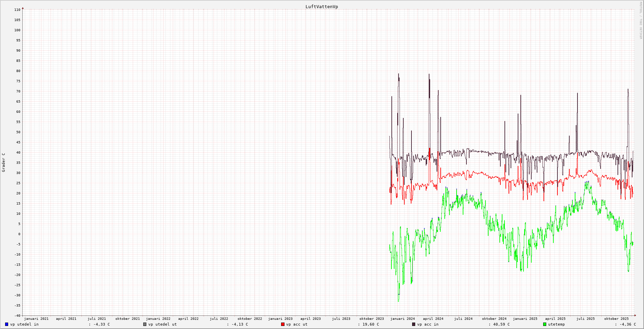The height and width of the screenshot is (329, 644).
Task: Click the 'oktober 2022' x-axis label
Action: point(250,319)
